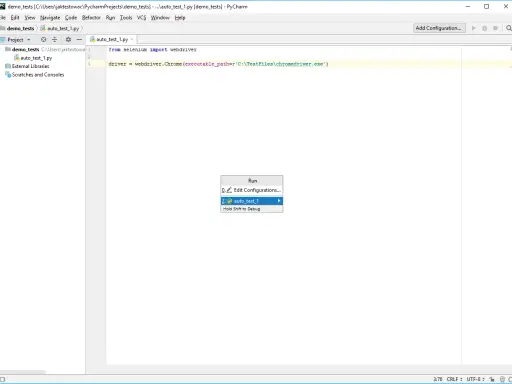The height and width of the screenshot is (384, 512).
Task: Open the Help menu
Action: pyautogui.click(x=180, y=18)
